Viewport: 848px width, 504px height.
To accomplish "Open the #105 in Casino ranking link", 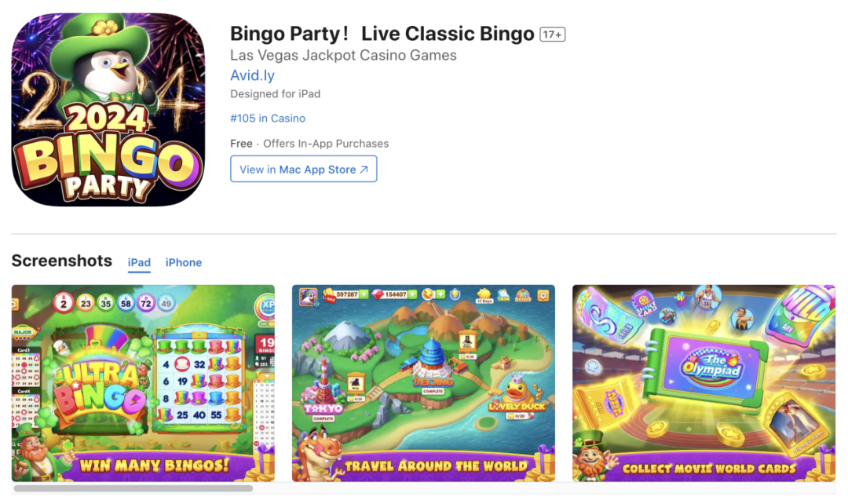I will [268, 118].
